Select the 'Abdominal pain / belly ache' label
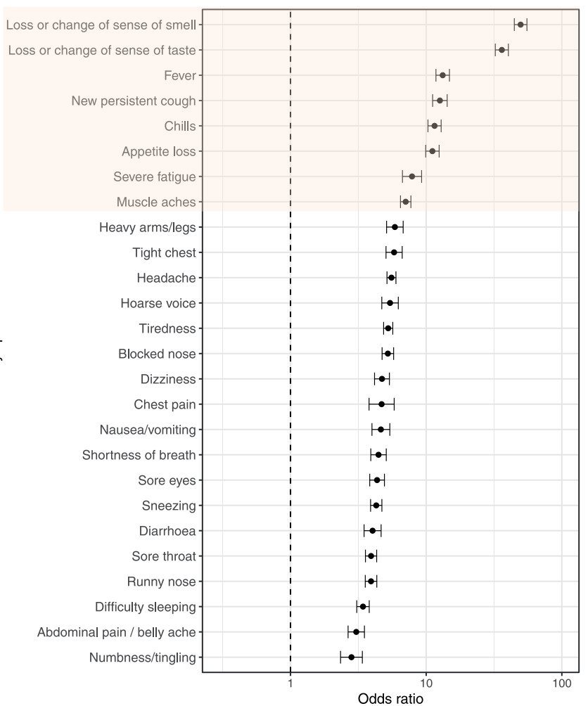 (116, 632)
